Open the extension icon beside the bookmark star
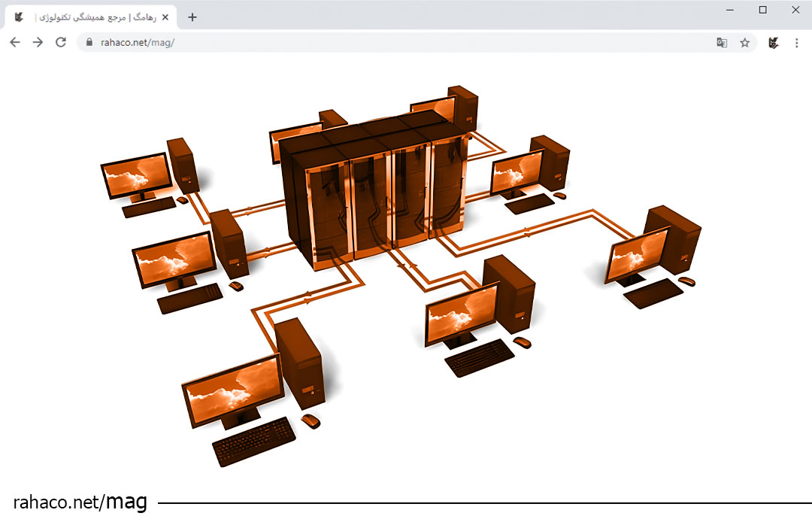Viewport: 812px width, 516px height. click(x=773, y=43)
